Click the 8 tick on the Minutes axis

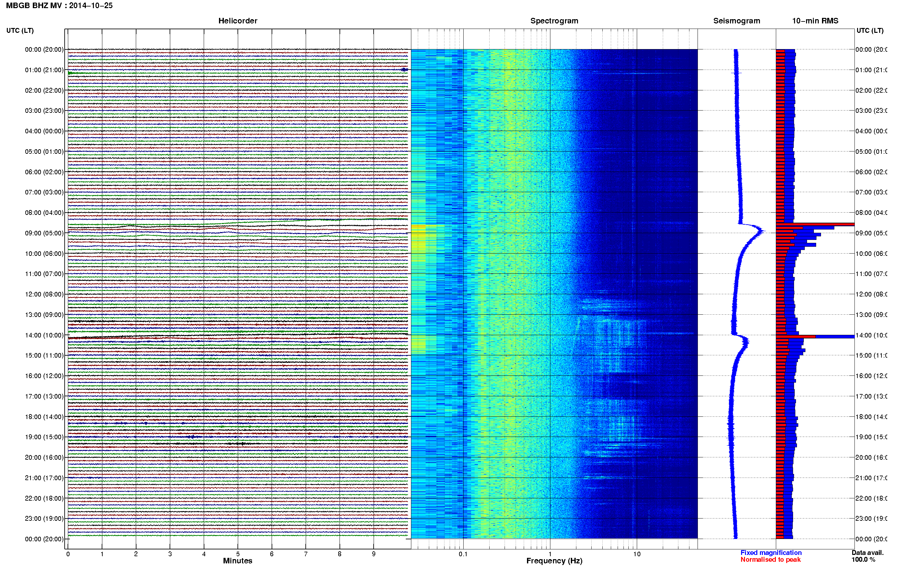(340, 554)
